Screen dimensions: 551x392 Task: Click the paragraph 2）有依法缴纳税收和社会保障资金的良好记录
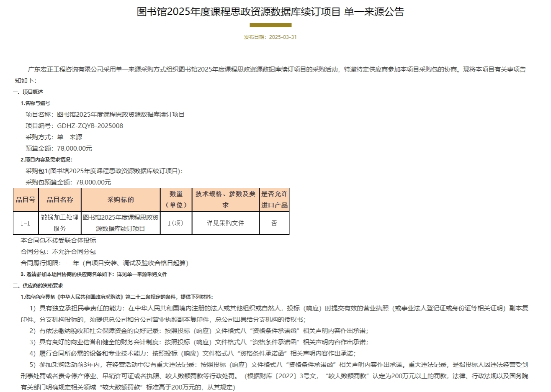click(x=198, y=331)
